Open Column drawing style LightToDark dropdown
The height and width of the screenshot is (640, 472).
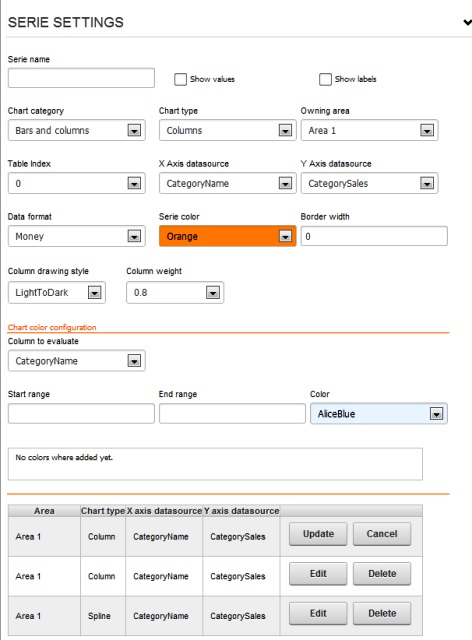tap(57, 292)
